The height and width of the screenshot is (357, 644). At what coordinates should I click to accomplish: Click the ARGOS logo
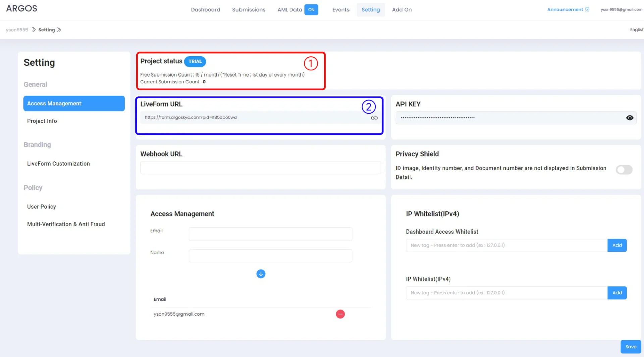click(x=21, y=9)
